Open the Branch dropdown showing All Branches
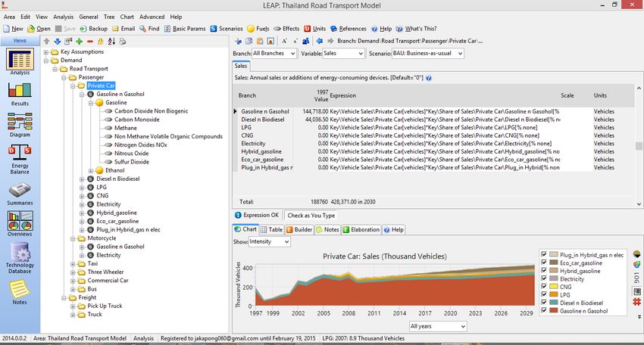The image size is (644, 345). pos(274,53)
